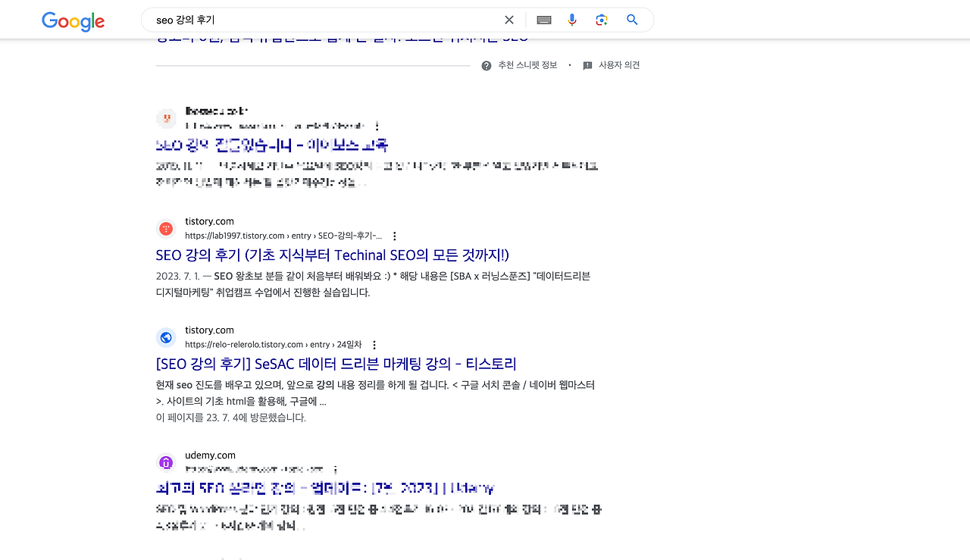Open the on-screen keyboard icon

543,20
